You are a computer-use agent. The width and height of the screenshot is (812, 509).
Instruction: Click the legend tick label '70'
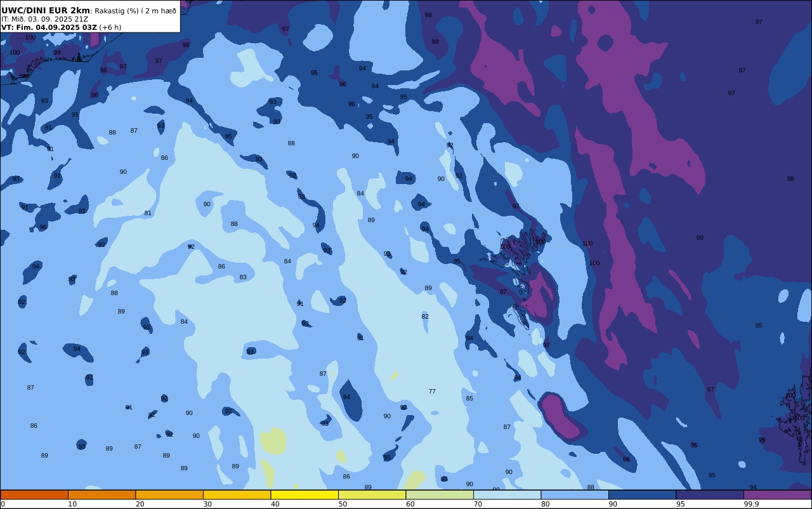click(x=478, y=504)
